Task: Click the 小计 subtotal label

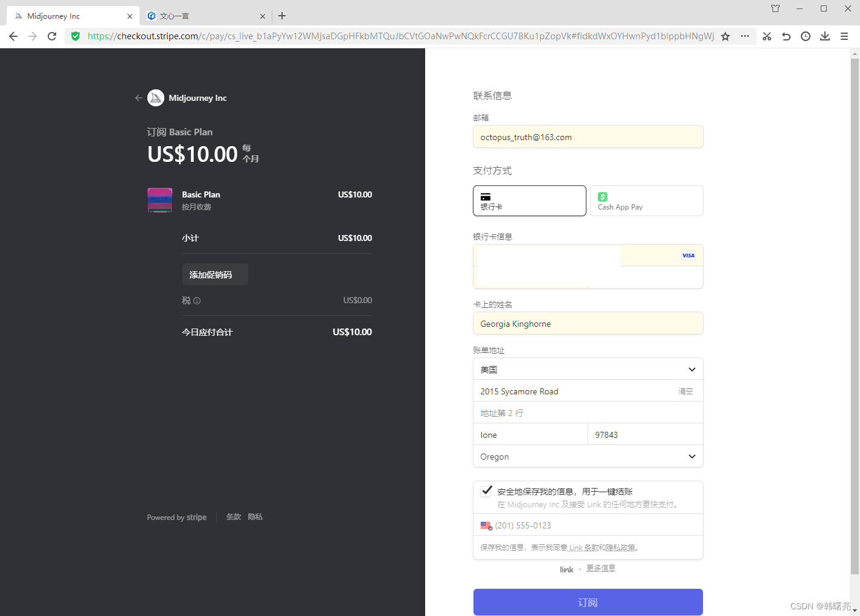Action: click(x=190, y=238)
